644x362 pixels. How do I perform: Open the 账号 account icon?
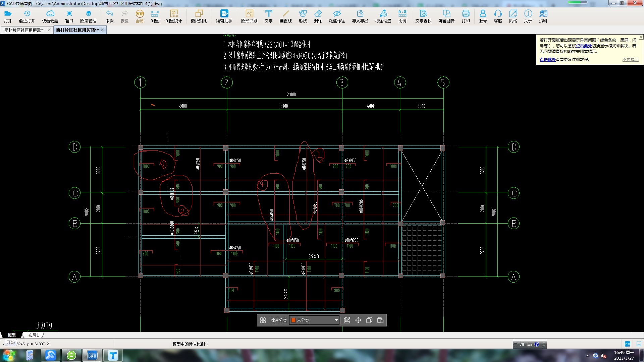tap(483, 16)
